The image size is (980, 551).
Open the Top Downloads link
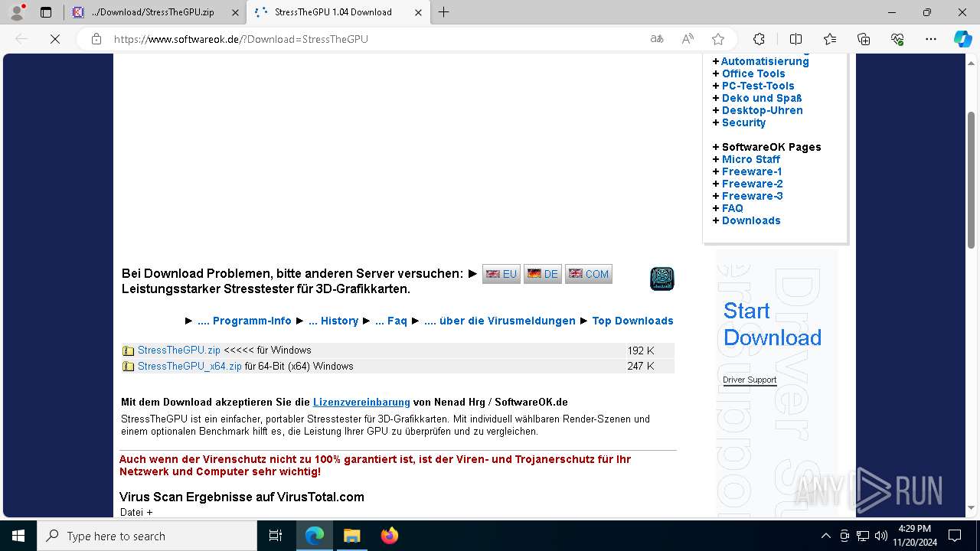coord(632,321)
